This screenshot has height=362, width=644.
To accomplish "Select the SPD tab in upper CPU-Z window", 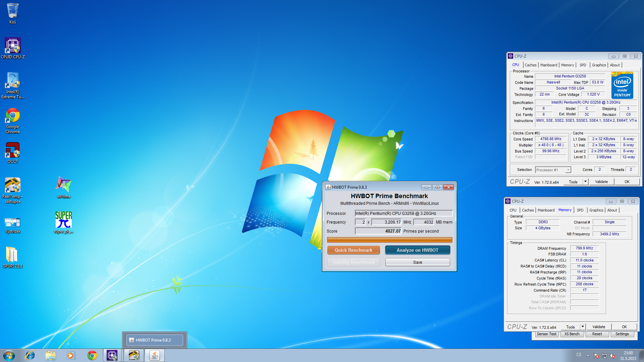I will click(x=583, y=65).
